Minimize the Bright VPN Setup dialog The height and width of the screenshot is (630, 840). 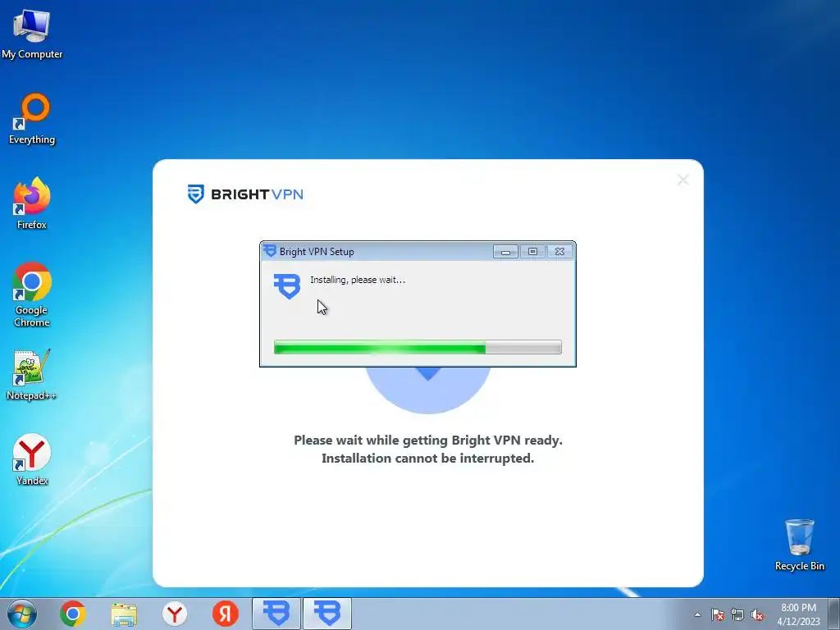pos(505,252)
